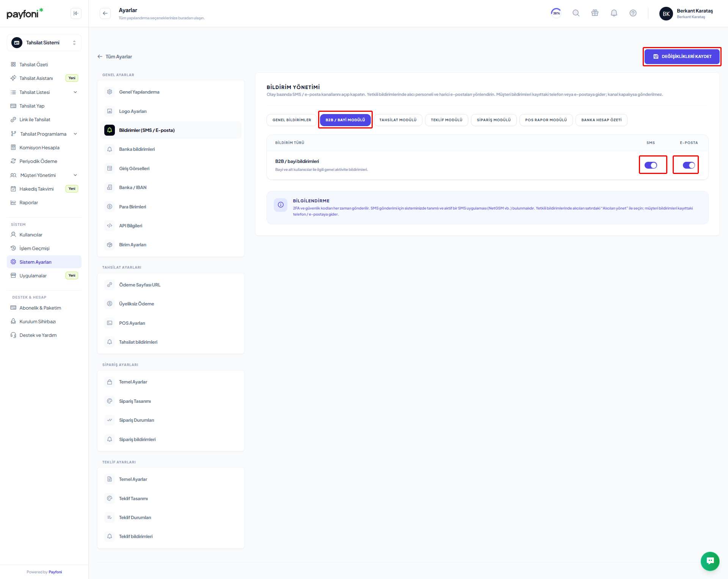Switch to Banka Hesap Özeti tab

(601, 120)
